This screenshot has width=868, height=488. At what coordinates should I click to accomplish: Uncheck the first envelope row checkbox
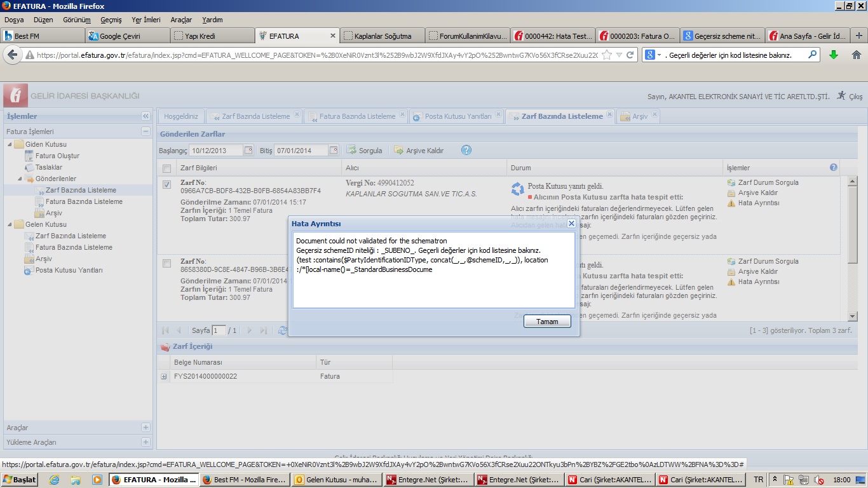coord(166,185)
